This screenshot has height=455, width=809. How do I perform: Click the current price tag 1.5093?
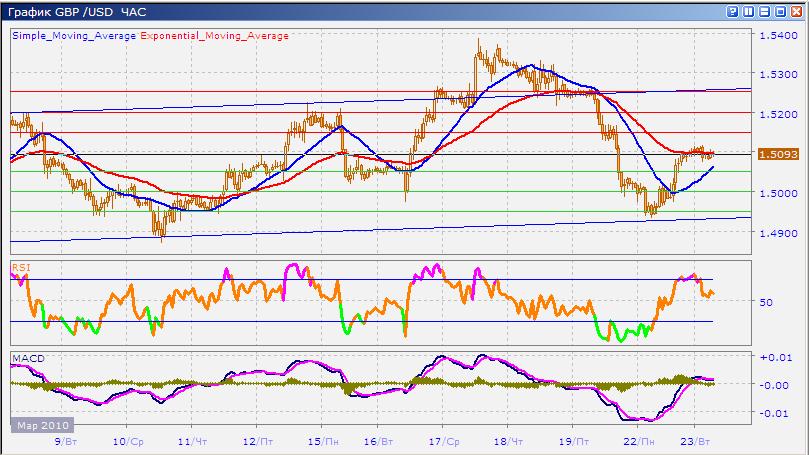coord(778,155)
